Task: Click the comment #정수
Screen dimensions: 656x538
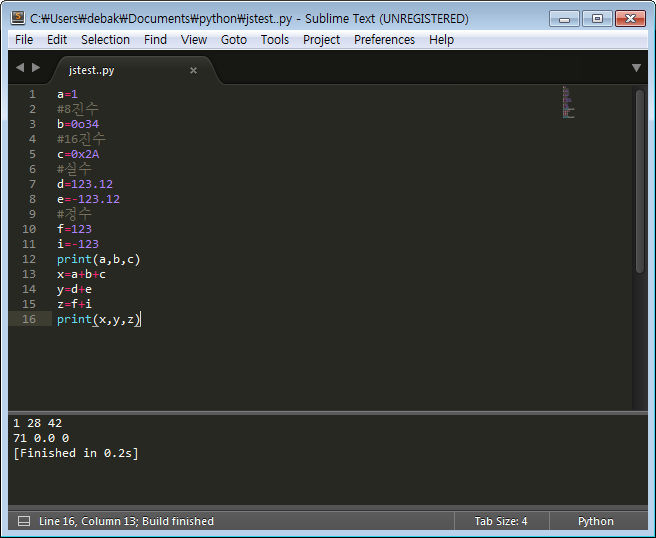Action: [x=74, y=214]
